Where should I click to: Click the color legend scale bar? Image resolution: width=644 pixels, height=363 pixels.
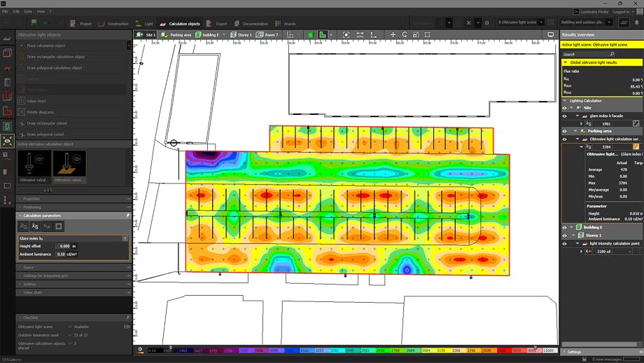tap(350, 350)
